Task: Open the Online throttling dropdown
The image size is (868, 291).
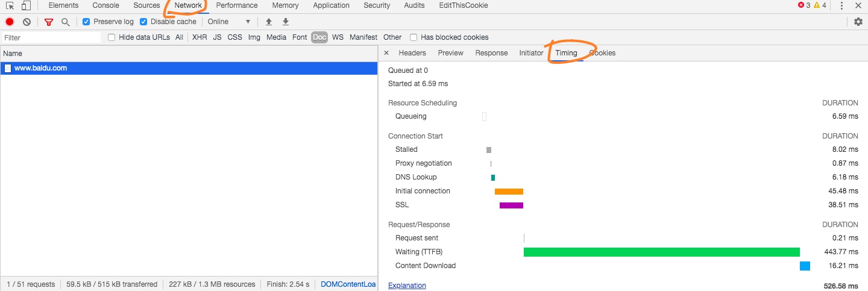Action: tap(229, 22)
